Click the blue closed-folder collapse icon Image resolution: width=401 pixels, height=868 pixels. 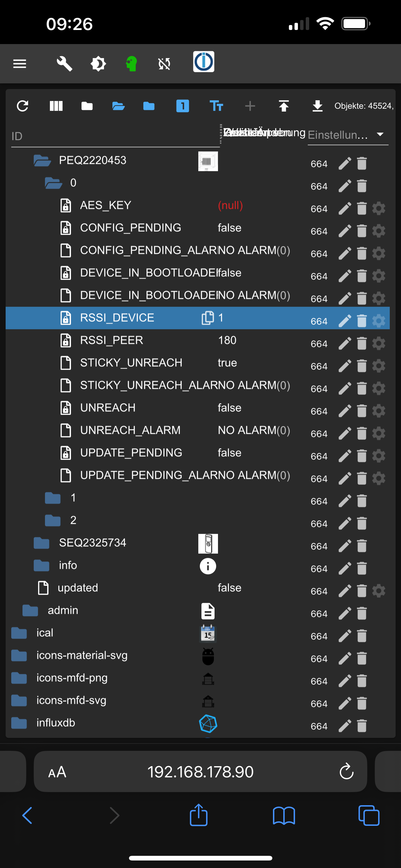tap(149, 106)
